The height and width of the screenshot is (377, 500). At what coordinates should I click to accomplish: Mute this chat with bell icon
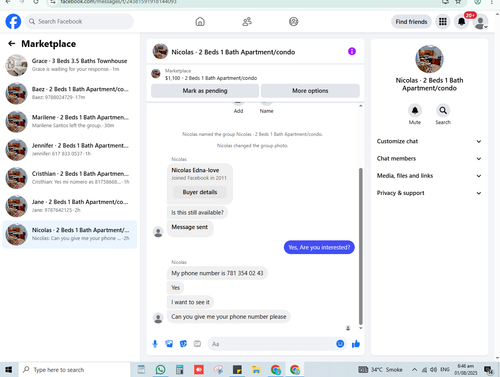click(x=415, y=110)
